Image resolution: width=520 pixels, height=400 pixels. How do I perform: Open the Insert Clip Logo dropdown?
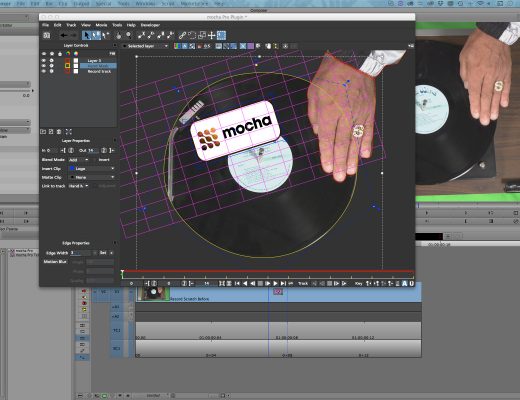[92, 169]
